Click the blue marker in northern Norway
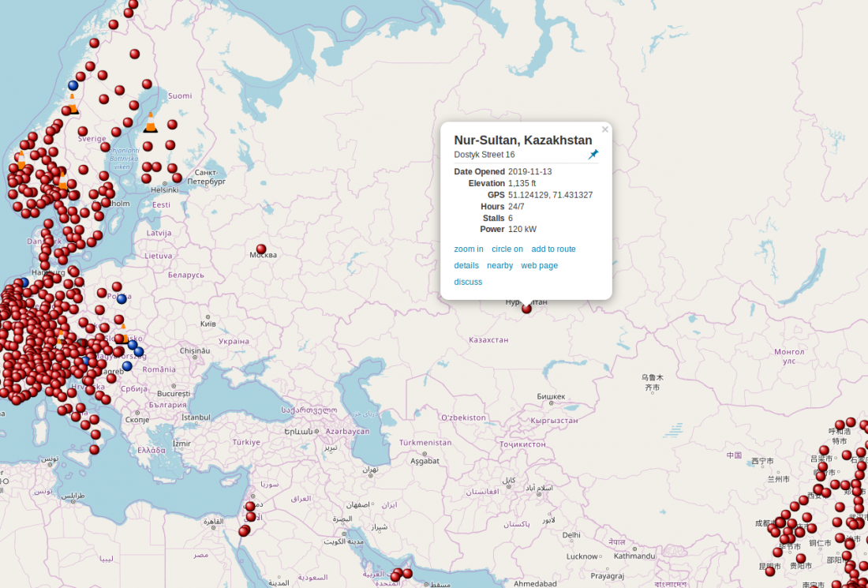868x588 pixels. (73, 85)
